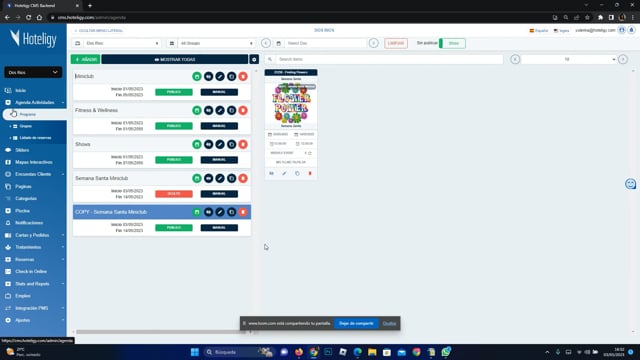Screen dimensions: 640x360
Task: Open the items-per-page dropdown showing 10
Action: point(569,59)
